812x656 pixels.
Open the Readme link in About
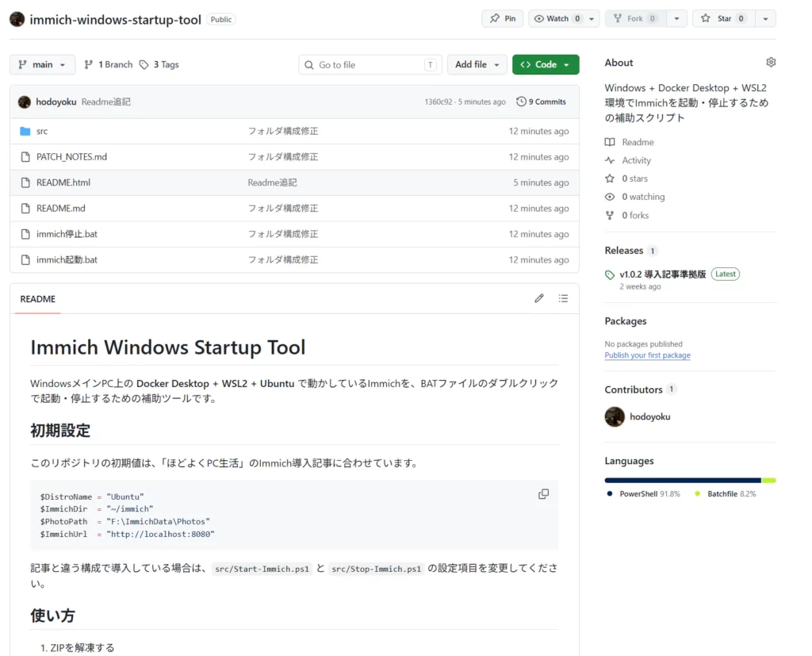(638, 142)
